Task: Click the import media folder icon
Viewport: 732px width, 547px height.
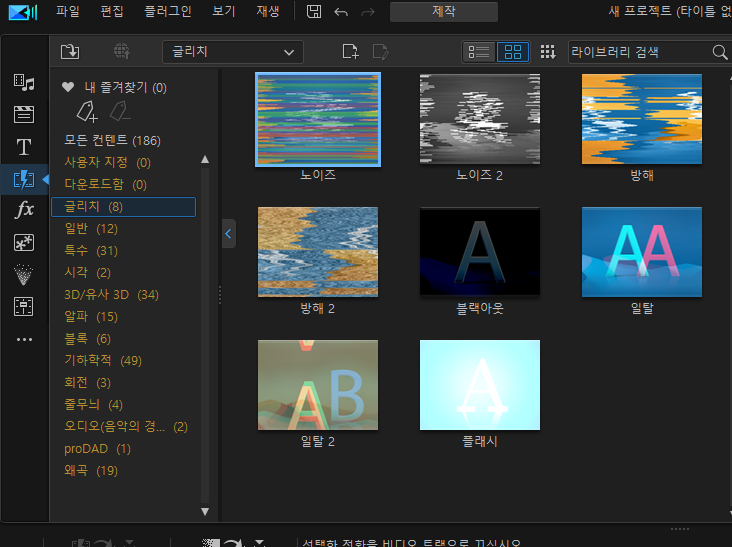Action: click(70, 51)
